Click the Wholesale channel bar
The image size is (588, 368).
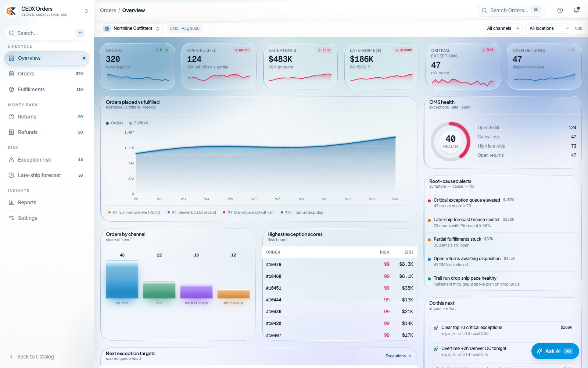pyautogui.click(x=233, y=294)
